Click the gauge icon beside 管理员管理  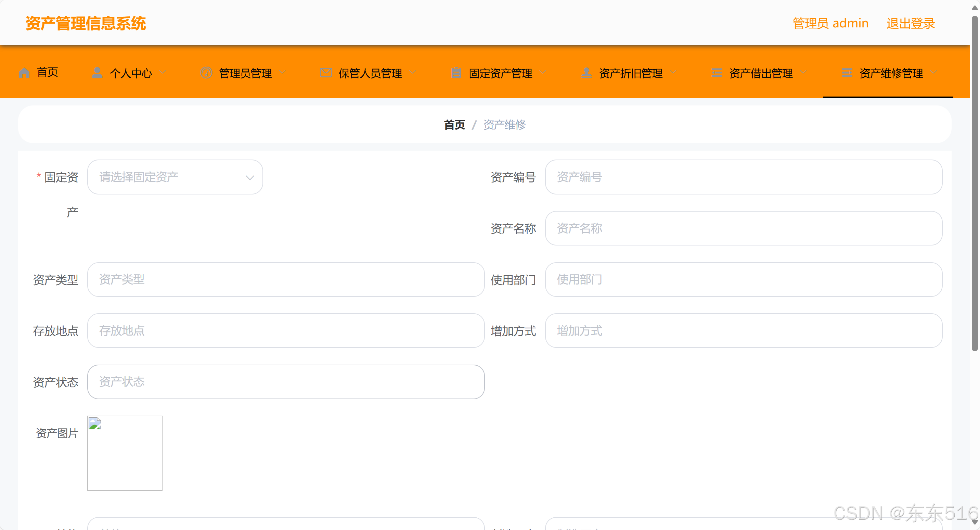click(206, 72)
